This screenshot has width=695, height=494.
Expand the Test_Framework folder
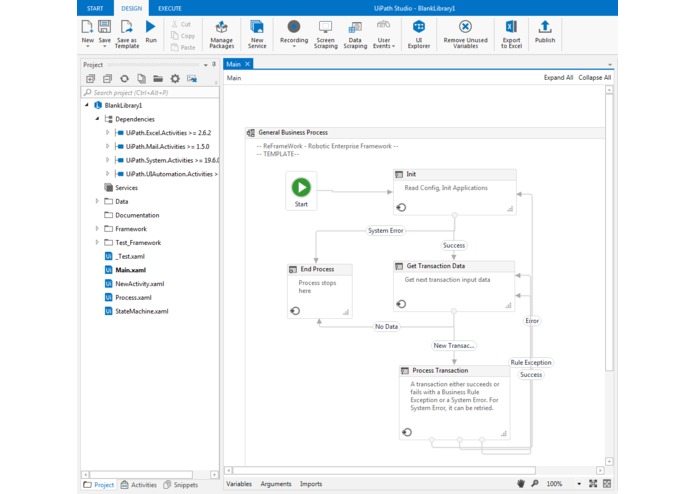pyautogui.click(x=97, y=242)
